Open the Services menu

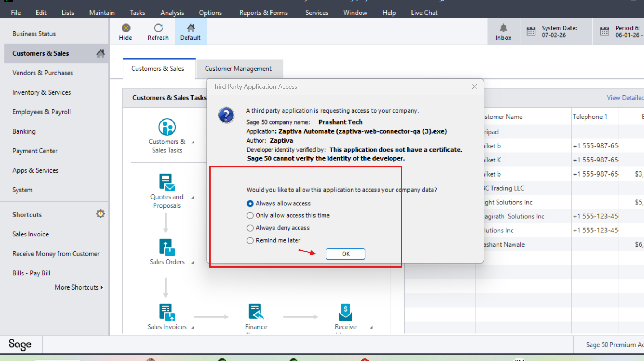click(317, 13)
